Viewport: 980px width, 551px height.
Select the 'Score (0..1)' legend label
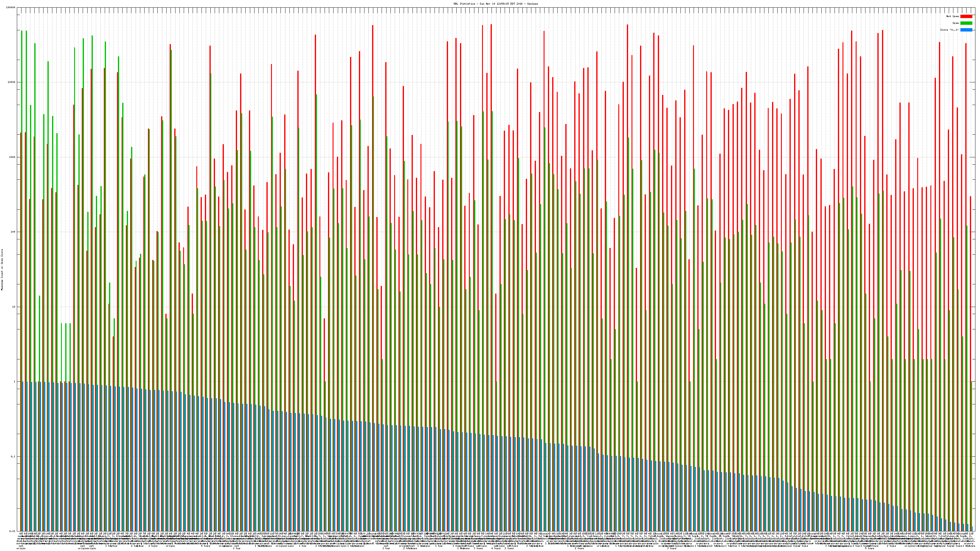949,30
